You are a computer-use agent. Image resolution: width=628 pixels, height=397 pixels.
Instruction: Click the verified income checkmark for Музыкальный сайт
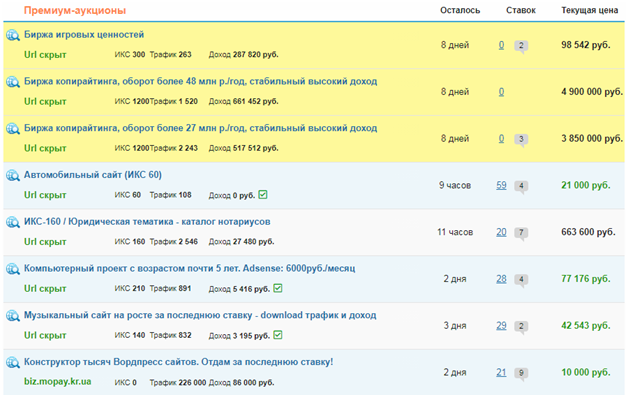tap(278, 335)
